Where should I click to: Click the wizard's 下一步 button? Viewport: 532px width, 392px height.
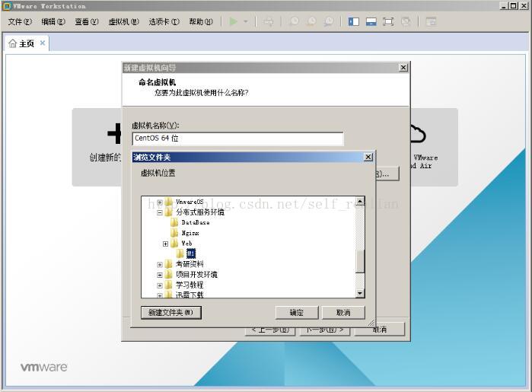coord(325,332)
